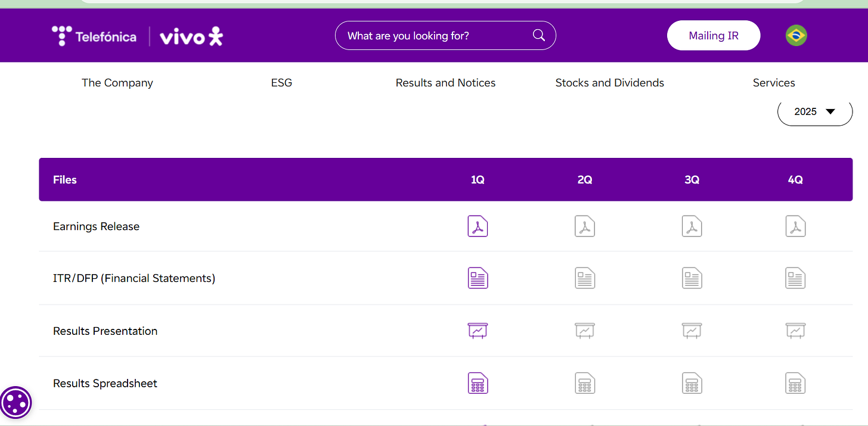
Task: Open the 3Q Results Presentation icon
Action: click(x=692, y=330)
